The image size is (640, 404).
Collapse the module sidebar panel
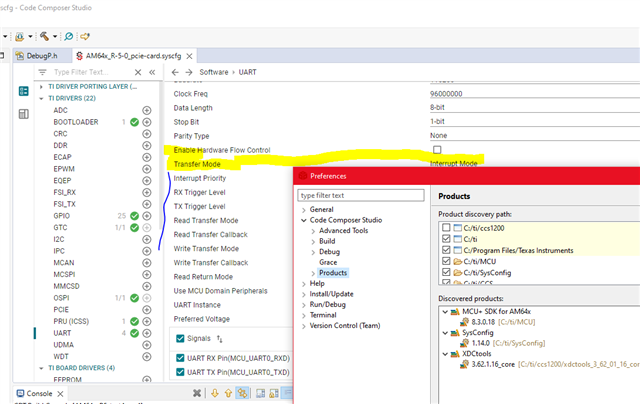click(x=152, y=72)
